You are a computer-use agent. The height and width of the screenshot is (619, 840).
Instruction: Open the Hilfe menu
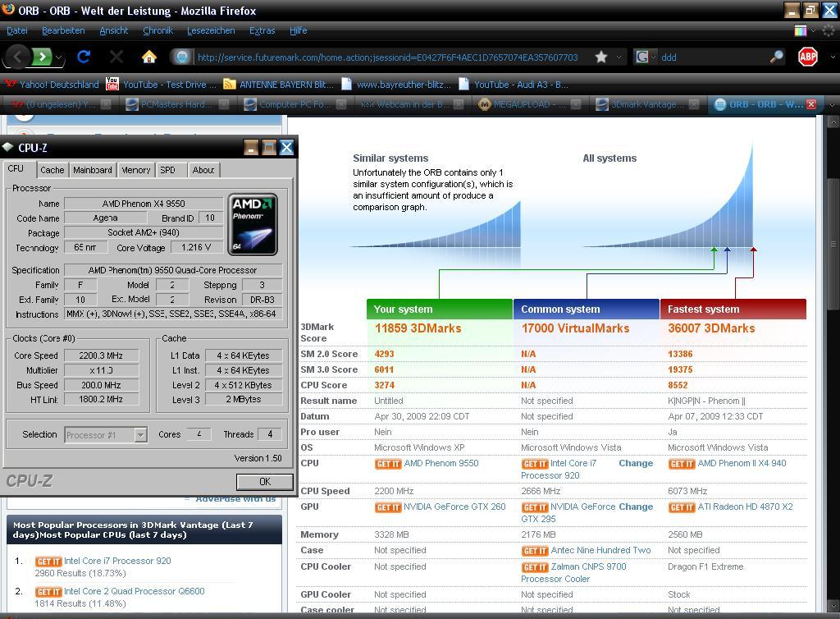[299, 30]
